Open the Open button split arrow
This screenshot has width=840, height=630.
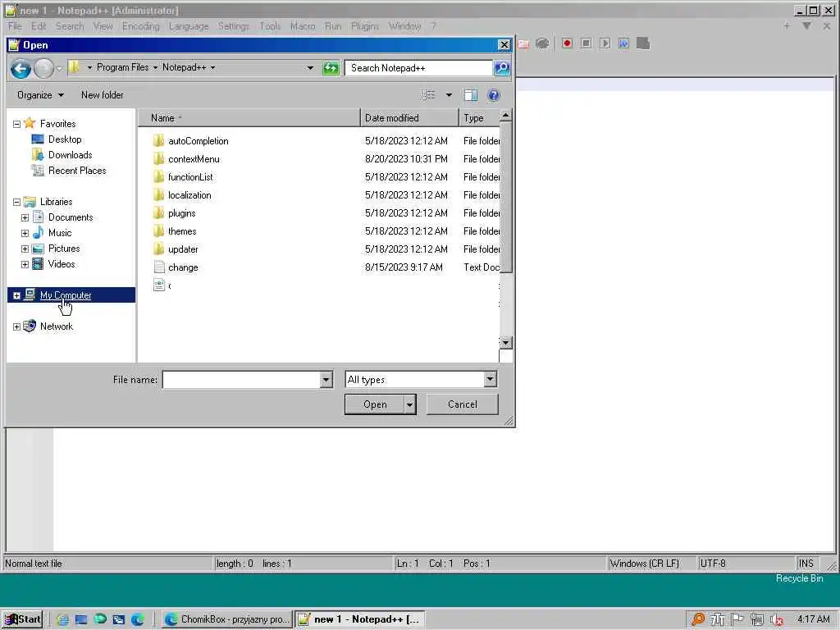(x=410, y=404)
